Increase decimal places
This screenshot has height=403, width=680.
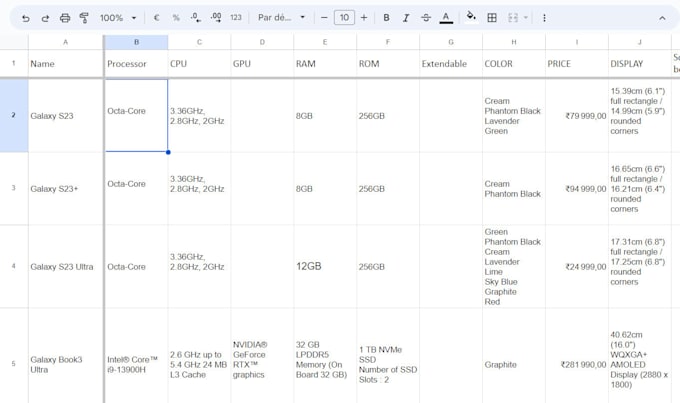[216, 18]
